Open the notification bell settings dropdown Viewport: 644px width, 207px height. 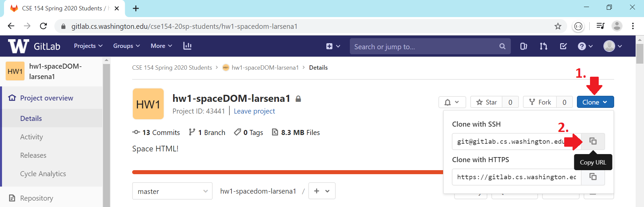point(452,102)
